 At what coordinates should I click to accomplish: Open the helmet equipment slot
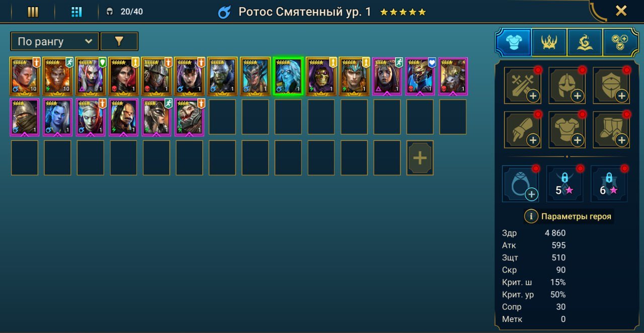567,86
